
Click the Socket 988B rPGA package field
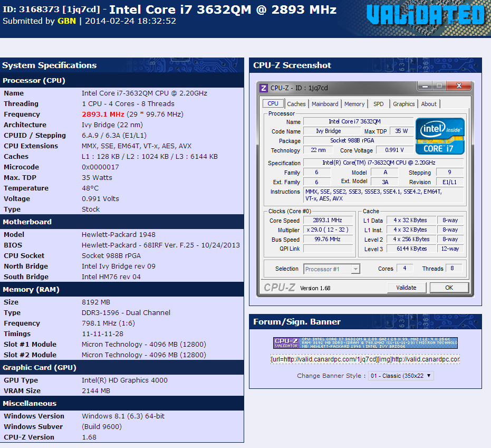tap(359, 141)
